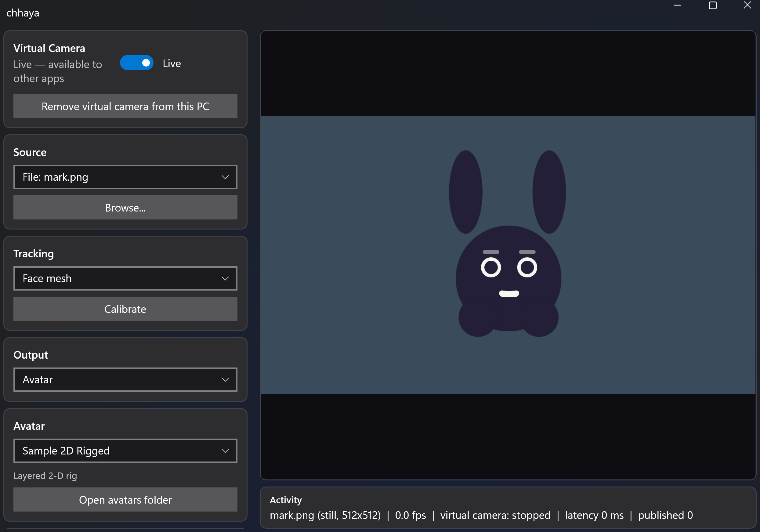Click the 'chhaya' window title

(23, 13)
